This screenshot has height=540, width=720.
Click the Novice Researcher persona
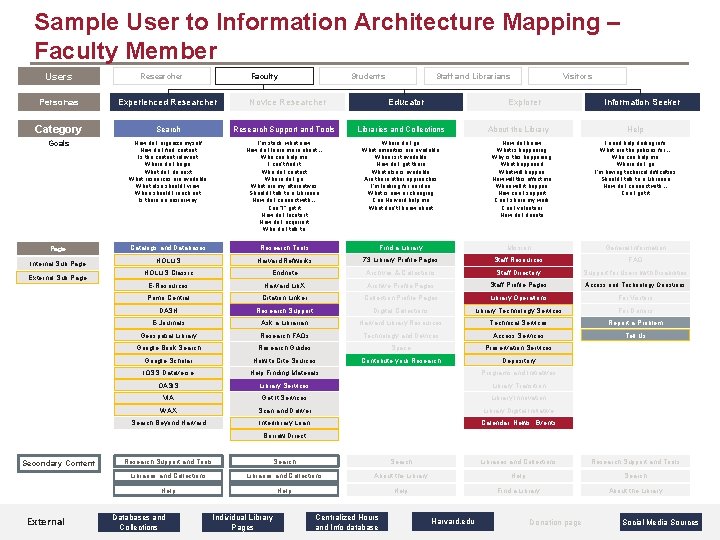(x=287, y=102)
